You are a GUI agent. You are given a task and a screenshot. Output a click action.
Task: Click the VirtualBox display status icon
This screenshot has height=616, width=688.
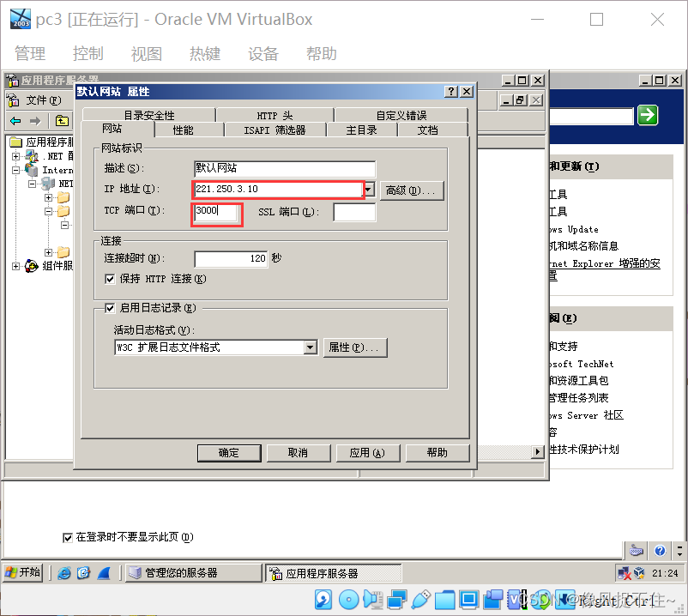tap(469, 600)
